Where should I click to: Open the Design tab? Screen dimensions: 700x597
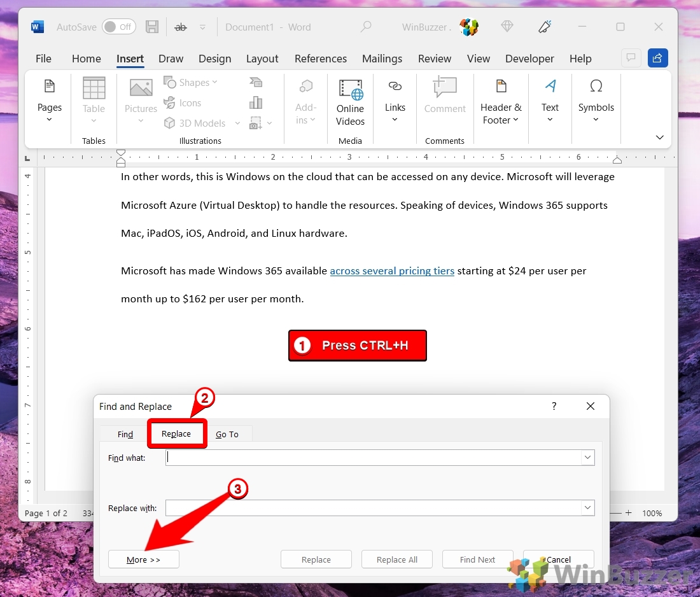[x=214, y=59]
